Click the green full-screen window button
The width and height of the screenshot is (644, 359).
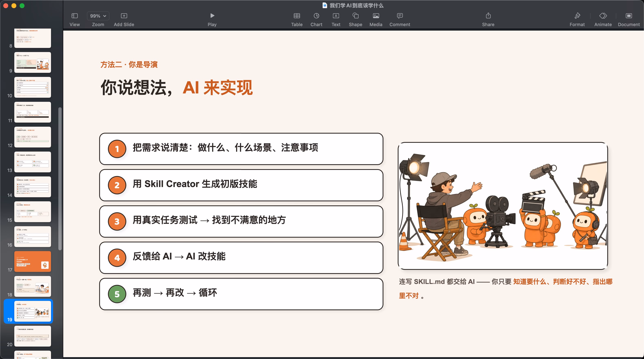[x=22, y=6]
